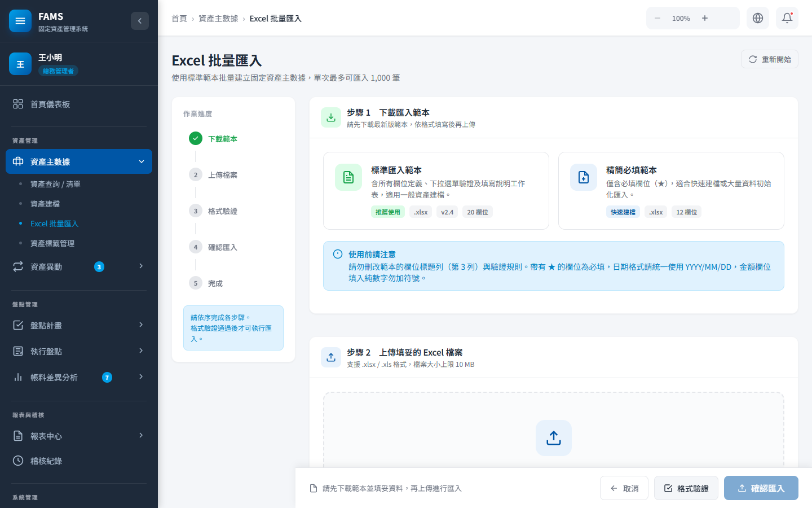Click the 資產主數據 sidebar icon
This screenshot has height=508, width=812.
click(19, 161)
